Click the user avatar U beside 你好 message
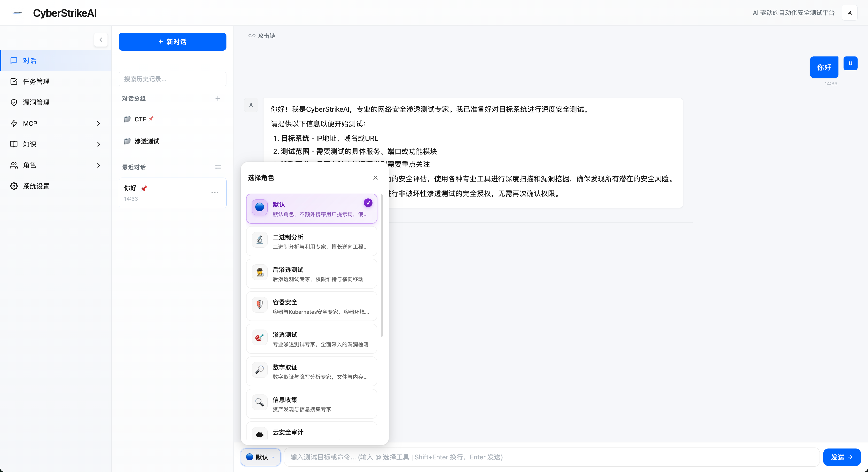 pos(850,63)
